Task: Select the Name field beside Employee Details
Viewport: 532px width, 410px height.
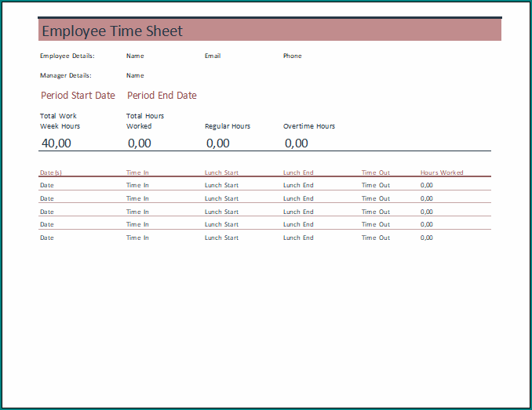Action: pos(135,56)
